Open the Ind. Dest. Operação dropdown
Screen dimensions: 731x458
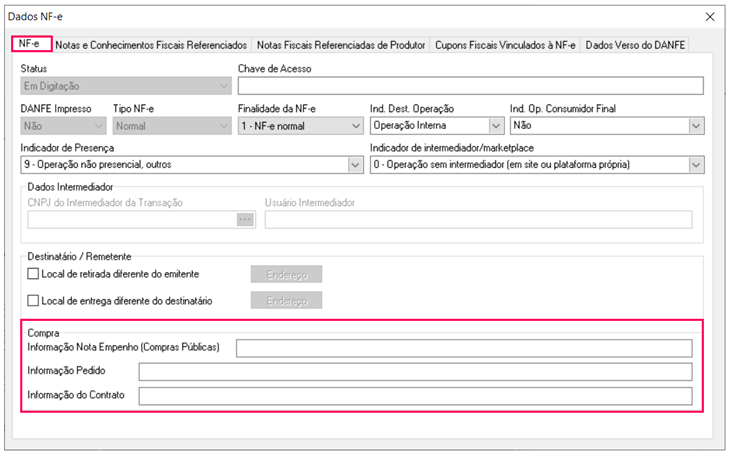pyautogui.click(x=495, y=126)
